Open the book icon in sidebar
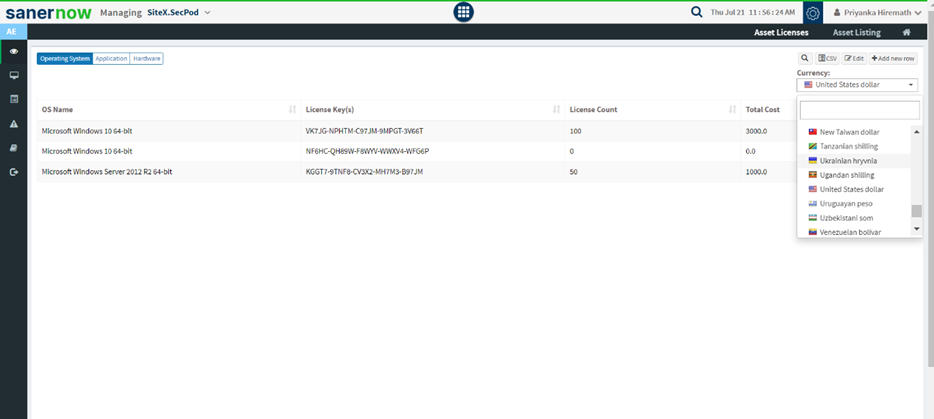Viewport: 934px width, 419px height. (14, 148)
